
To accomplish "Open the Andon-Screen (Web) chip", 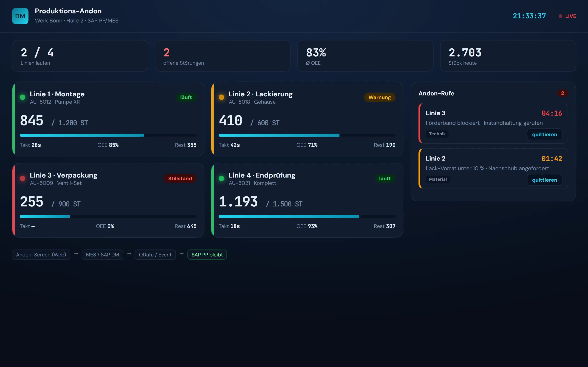I will pos(41,255).
